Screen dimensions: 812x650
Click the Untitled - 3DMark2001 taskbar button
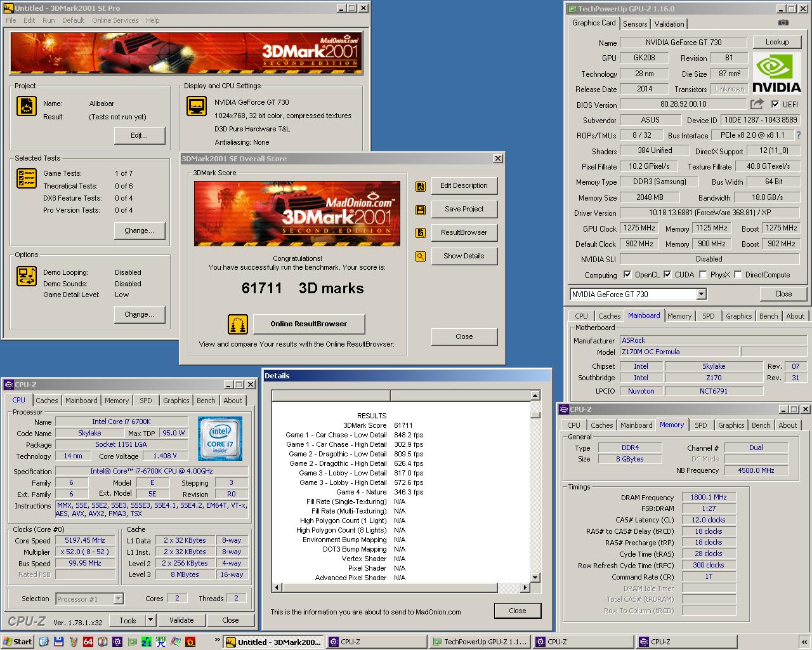click(x=274, y=642)
